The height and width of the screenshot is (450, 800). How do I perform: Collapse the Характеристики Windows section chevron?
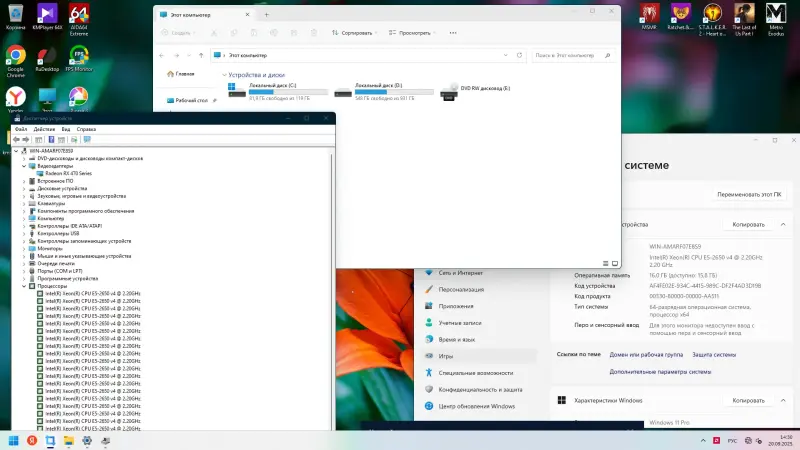click(x=783, y=401)
